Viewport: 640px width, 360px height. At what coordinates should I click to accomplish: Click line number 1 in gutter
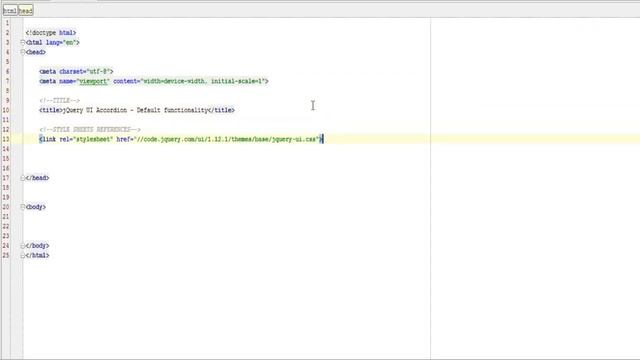(x=7, y=23)
